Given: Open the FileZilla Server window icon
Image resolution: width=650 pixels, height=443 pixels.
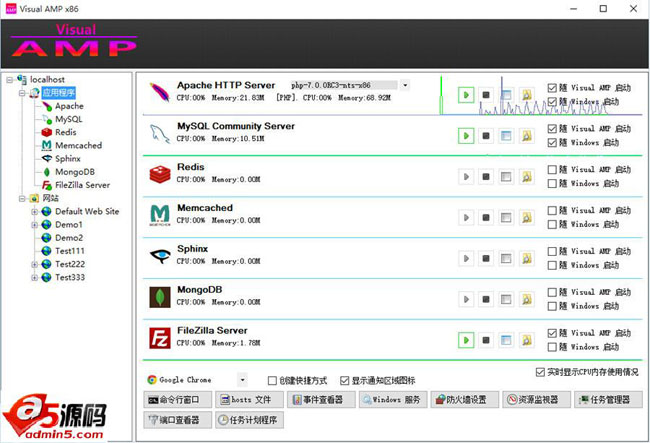Looking at the screenshot, I should 506,340.
